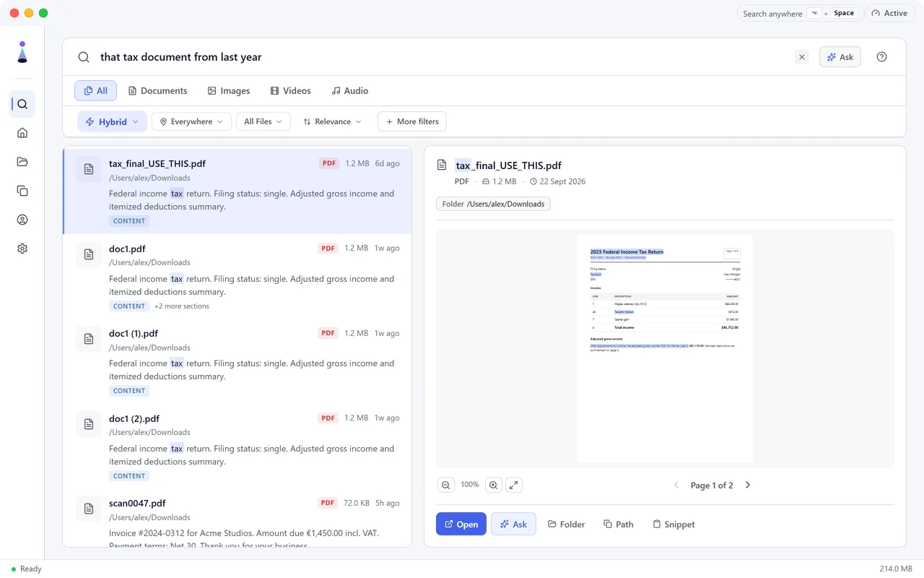Copy the file Path

[618, 524]
